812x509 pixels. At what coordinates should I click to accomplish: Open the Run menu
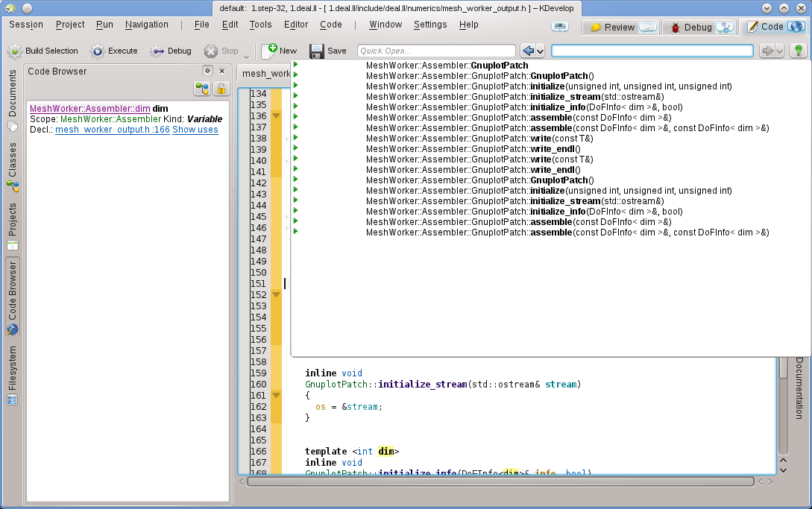[x=104, y=25]
